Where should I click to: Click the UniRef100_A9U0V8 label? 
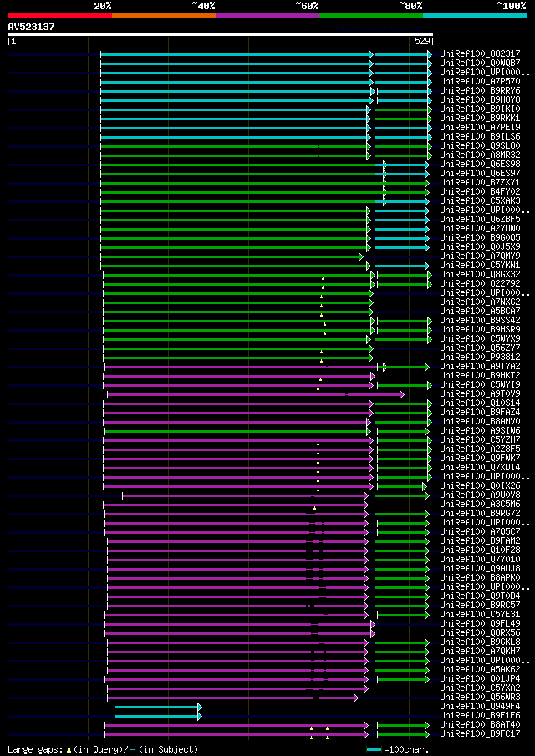tap(480, 495)
